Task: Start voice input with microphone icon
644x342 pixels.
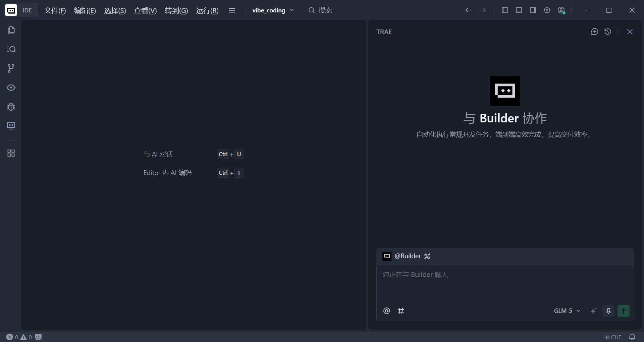Action: (x=608, y=311)
